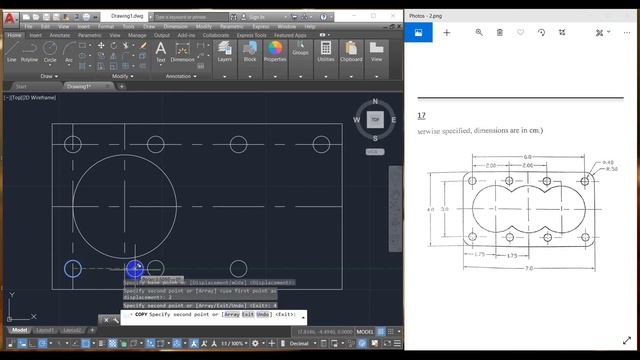Click the Trim tool in Modify panel

coord(126,45)
